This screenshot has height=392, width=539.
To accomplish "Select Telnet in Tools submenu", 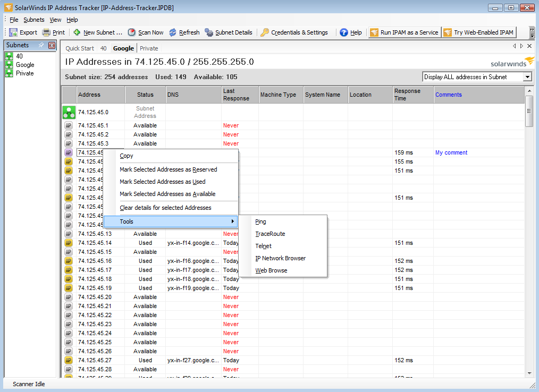I will 283,246.
